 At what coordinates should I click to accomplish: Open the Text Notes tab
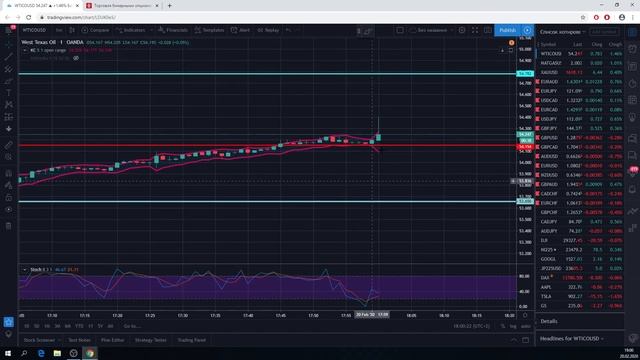click(79, 340)
